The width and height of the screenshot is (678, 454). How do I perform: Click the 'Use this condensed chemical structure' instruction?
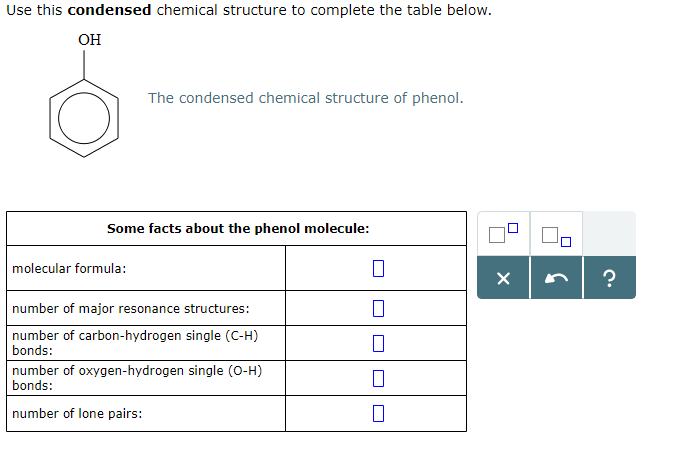[x=249, y=10]
